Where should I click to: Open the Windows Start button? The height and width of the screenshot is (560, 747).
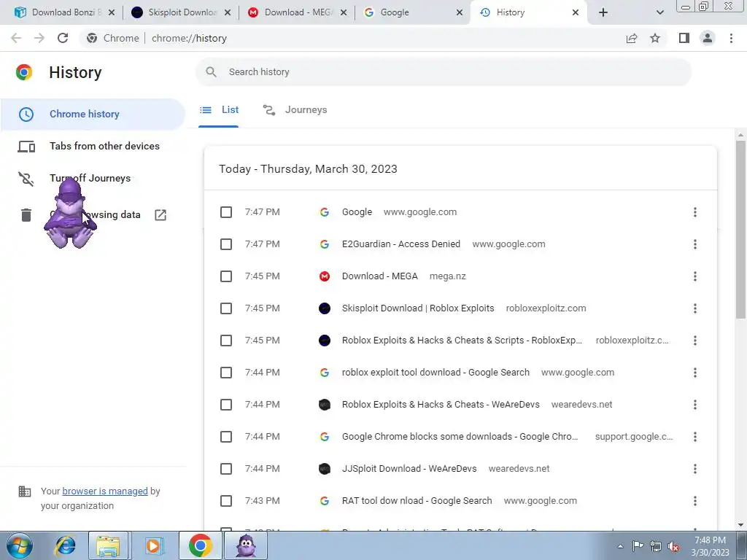coord(20,545)
